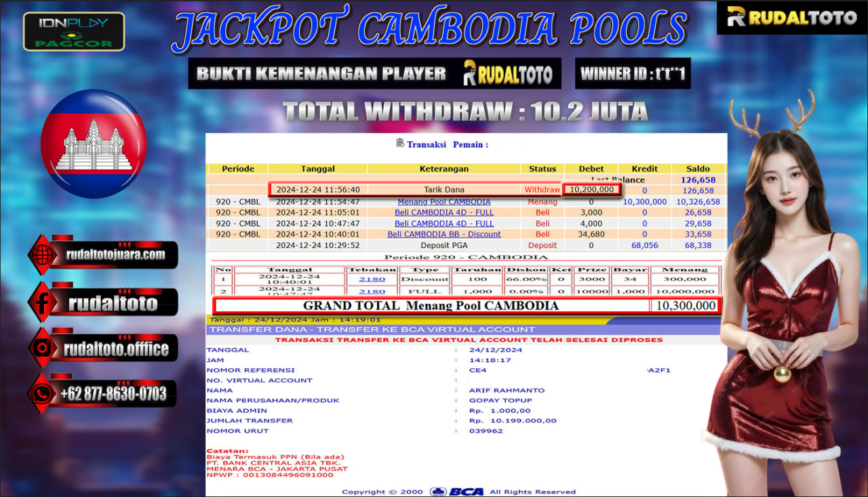Screen dimensions: 868x497
Task: Click the TRANSFER DANA - TRANSFER KE BCA VIRTUAL ACCOUNT bar
Action: (466, 329)
